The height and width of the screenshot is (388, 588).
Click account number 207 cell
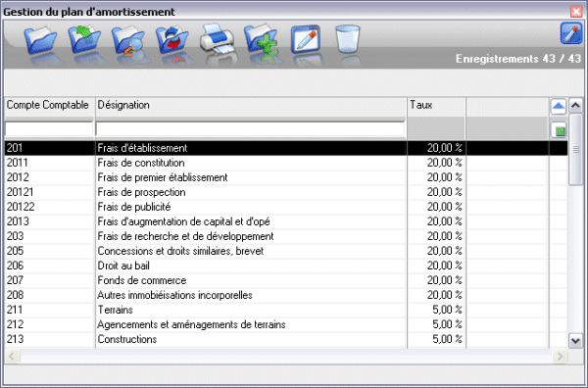(x=50, y=280)
